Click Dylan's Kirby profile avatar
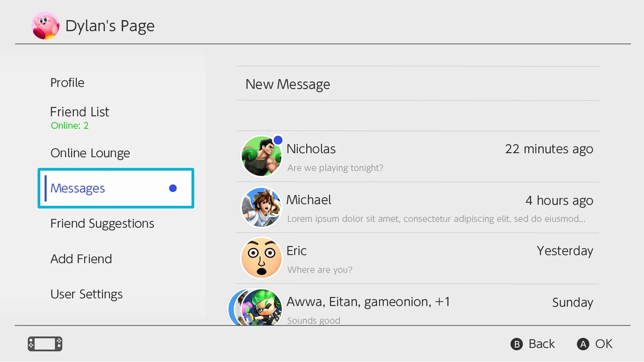644x362 pixels. 45,26
